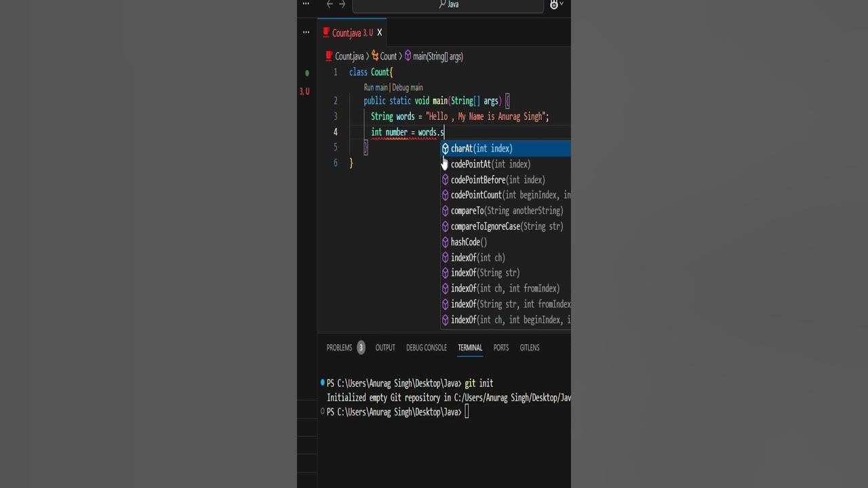
Task: Click the '3, U' source control indicator in sidebar
Action: pyautogui.click(x=304, y=91)
